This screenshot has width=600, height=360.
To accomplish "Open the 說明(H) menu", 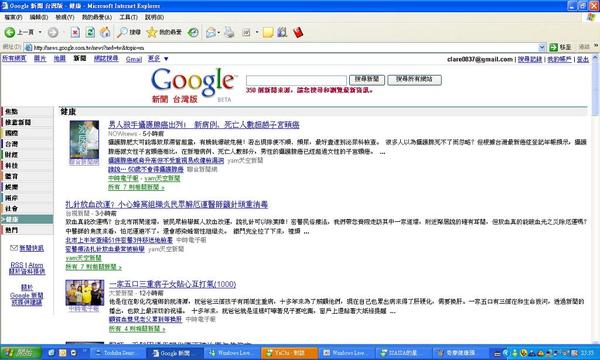I will pos(154,17).
